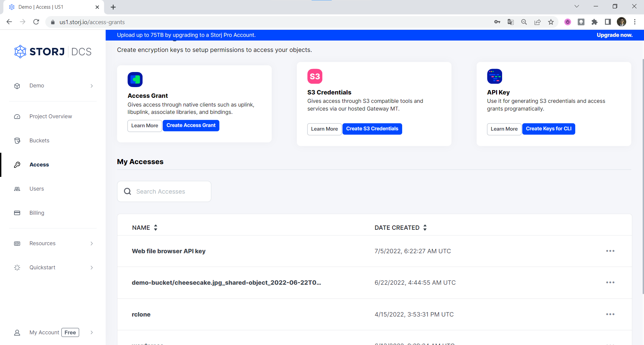
Task: Sort accesses by NAME column arrows
Action: pyautogui.click(x=156, y=228)
